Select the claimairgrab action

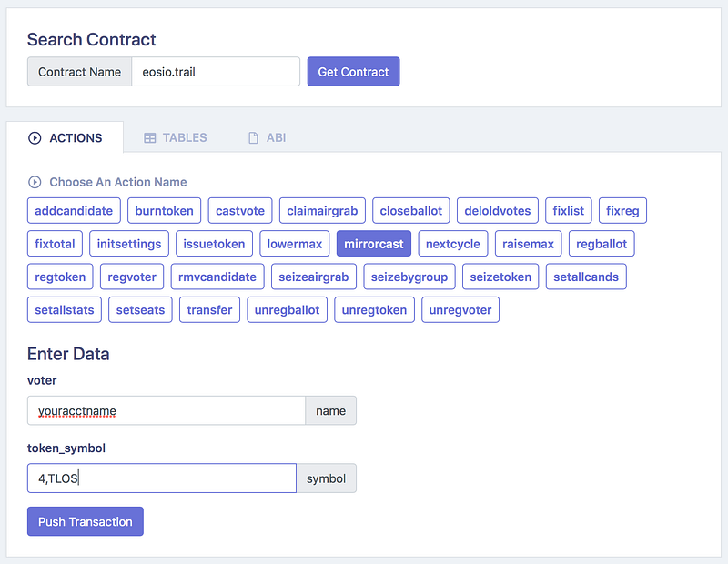322,211
